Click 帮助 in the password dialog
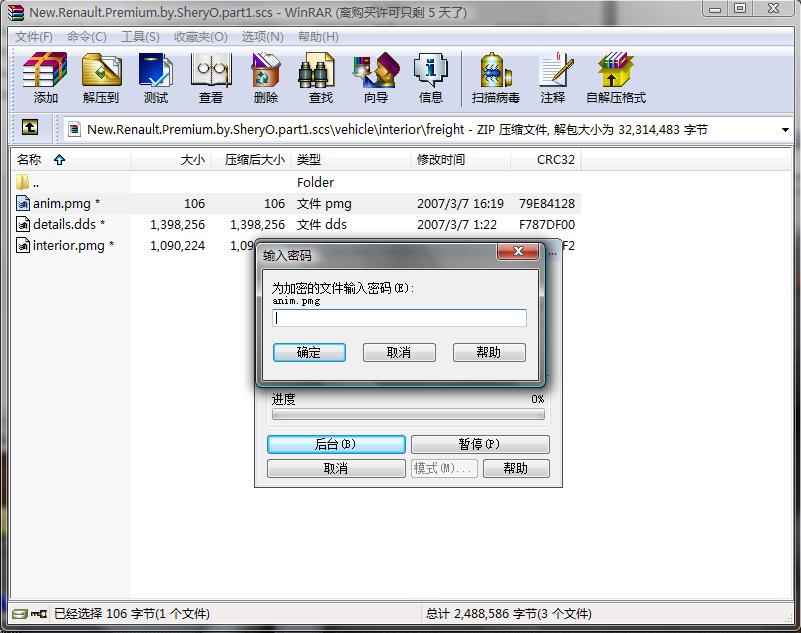This screenshot has height=633, width=801. (489, 353)
